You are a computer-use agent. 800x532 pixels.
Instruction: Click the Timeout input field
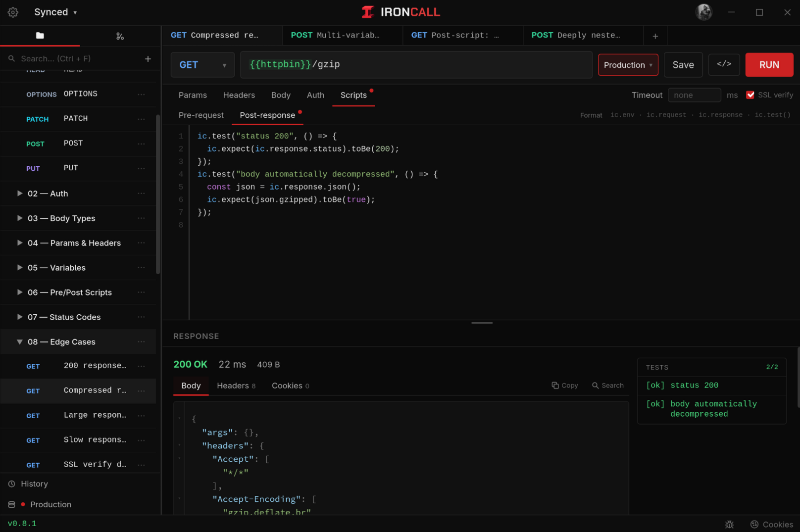(x=694, y=95)
